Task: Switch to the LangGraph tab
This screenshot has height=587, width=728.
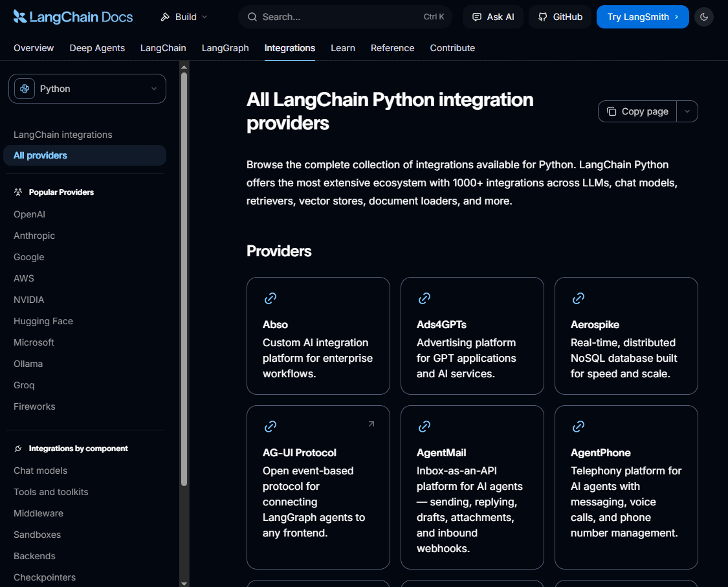Action: pos(225,48)
